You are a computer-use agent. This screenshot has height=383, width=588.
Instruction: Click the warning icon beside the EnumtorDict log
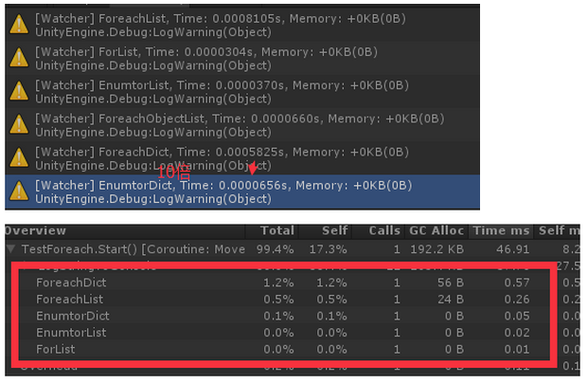19,191
